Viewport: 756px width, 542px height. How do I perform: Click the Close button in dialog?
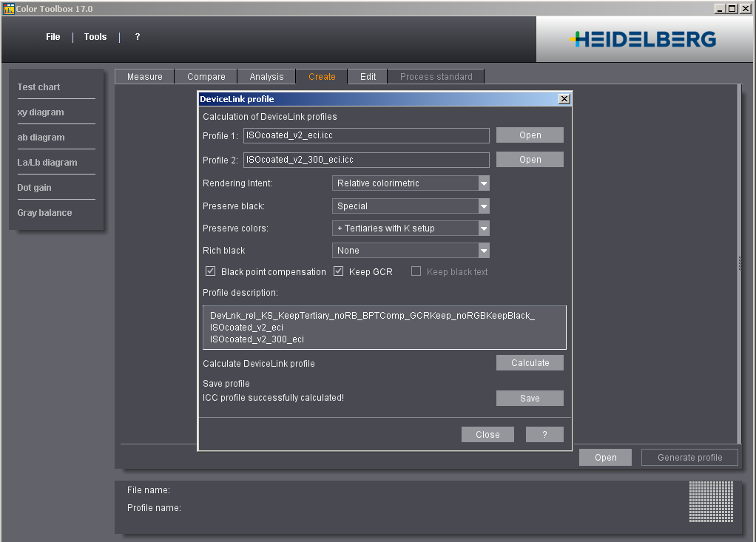(x=487, y=435)
